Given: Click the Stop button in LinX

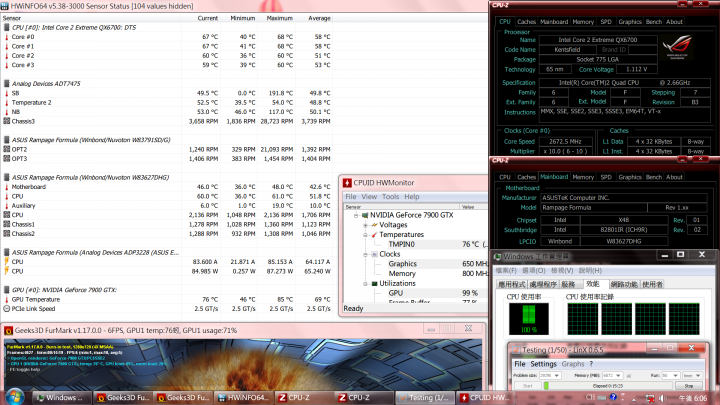Looking at the screenshot, I should (688, 386).
